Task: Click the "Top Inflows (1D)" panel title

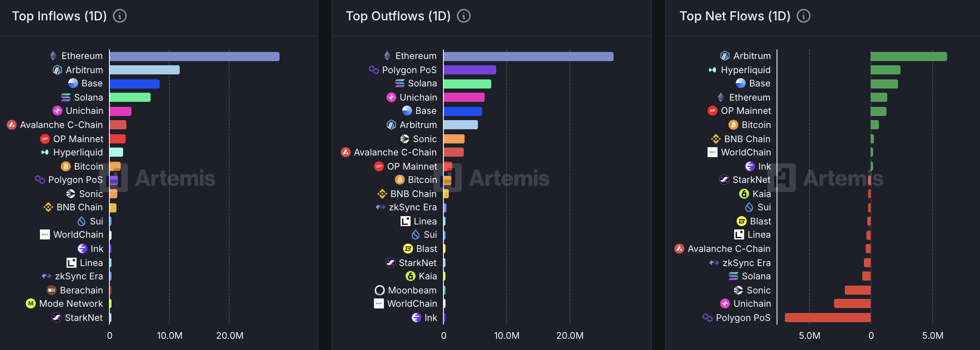Action: (x=59, y=16)
